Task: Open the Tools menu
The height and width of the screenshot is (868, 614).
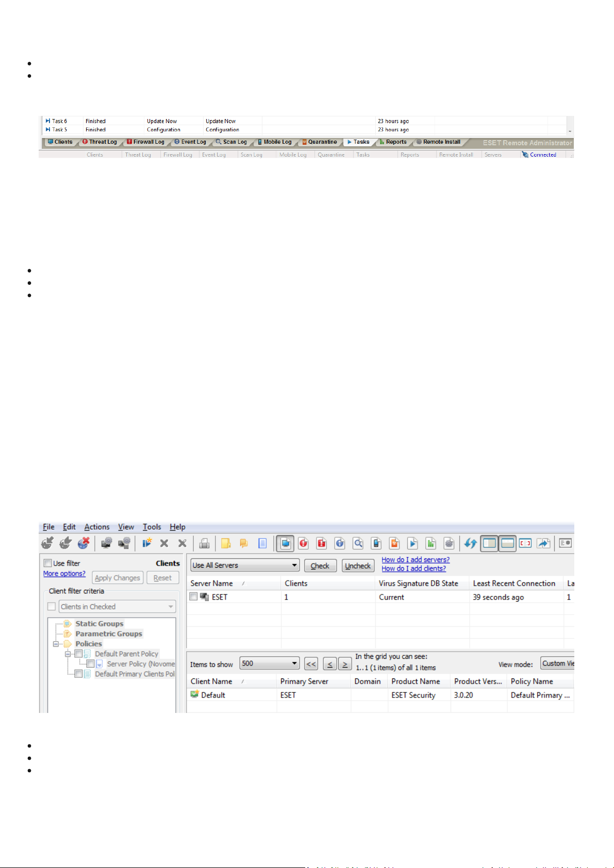Action: point(152,527)
